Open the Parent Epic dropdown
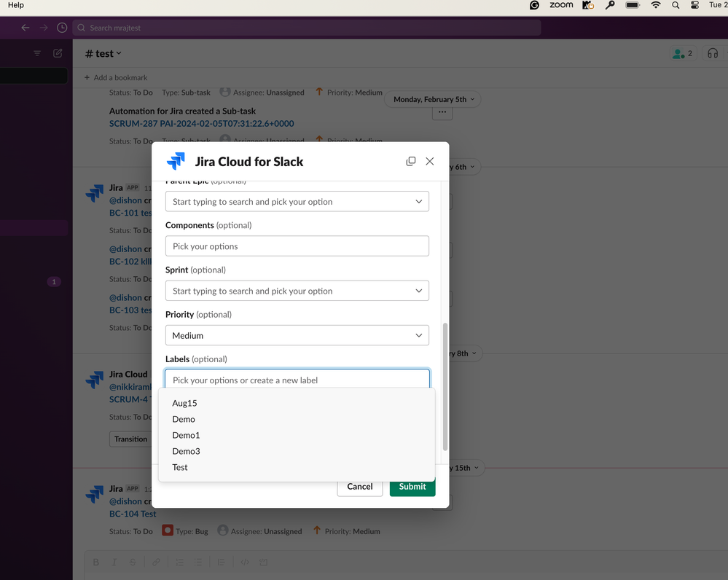This screenshot has height=580, width=728. point(297,202)
